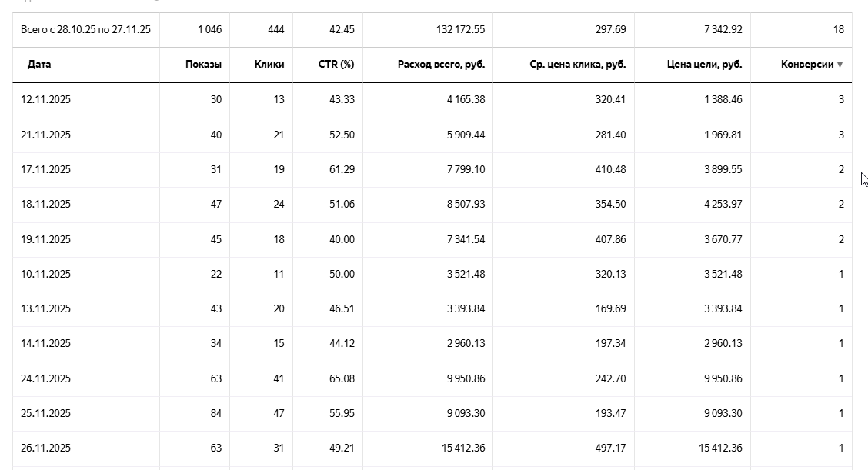Image resolution: width=868 pixels, height=470 pixels.
Task: Click the totals label Всего с 28.10.25 по 27.11.25
Action: tap(85, 30)
